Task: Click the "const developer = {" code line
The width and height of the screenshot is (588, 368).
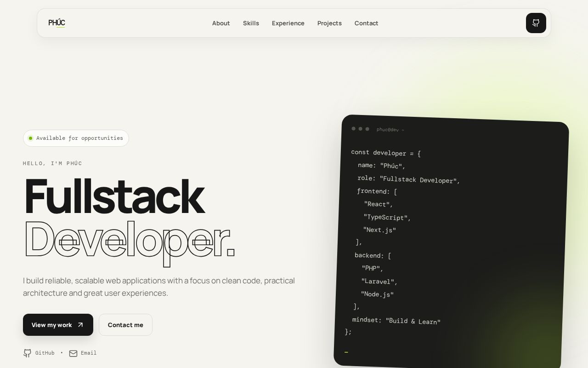Action: point(386,153)
